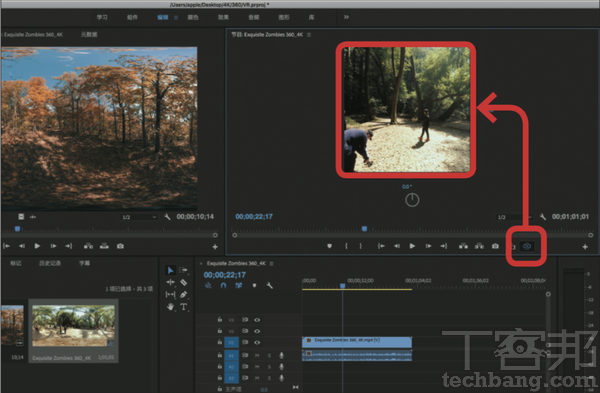Mark In point in Program monitor
The image size is (600, 393).
point(346,246)
